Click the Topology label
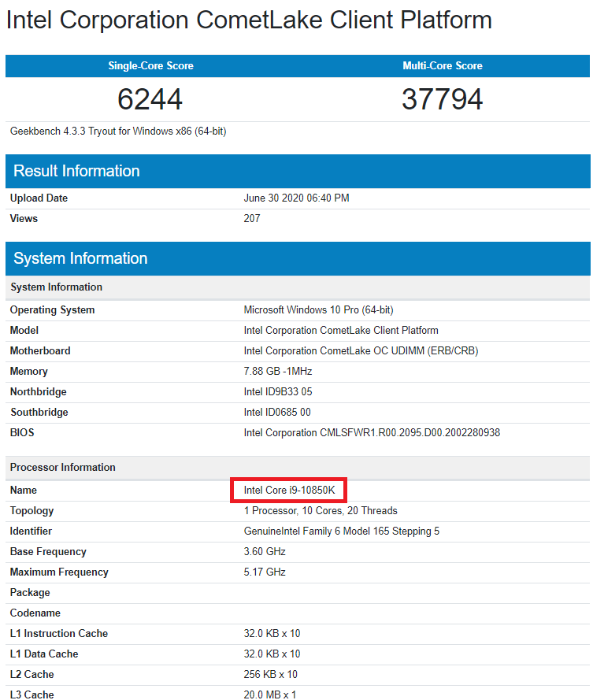Screen dimensions: 593x700 32,511
